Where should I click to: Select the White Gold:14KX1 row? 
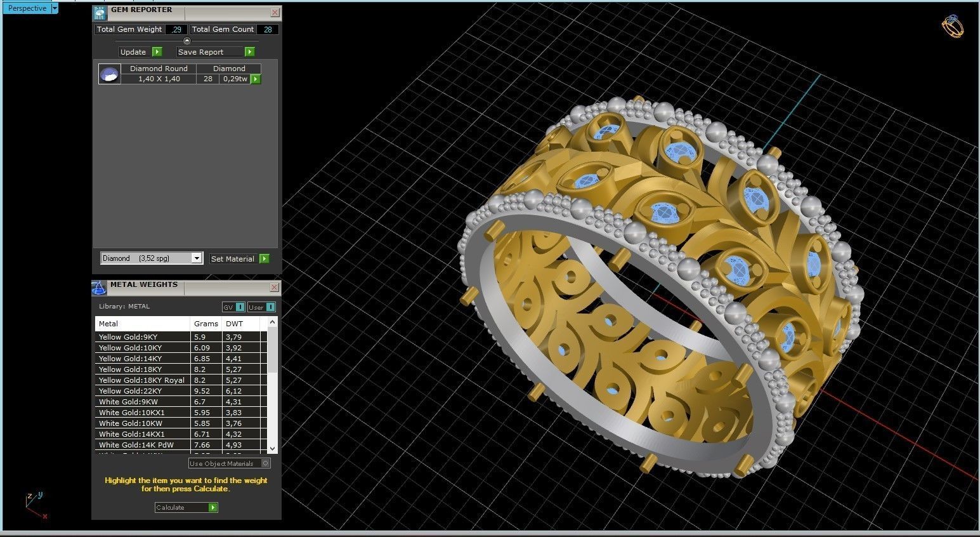pyautogui.click(x=181, y=434)
